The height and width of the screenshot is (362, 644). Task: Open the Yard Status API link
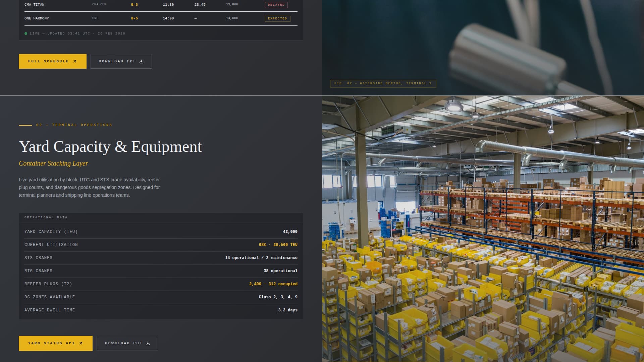[55, 343]
